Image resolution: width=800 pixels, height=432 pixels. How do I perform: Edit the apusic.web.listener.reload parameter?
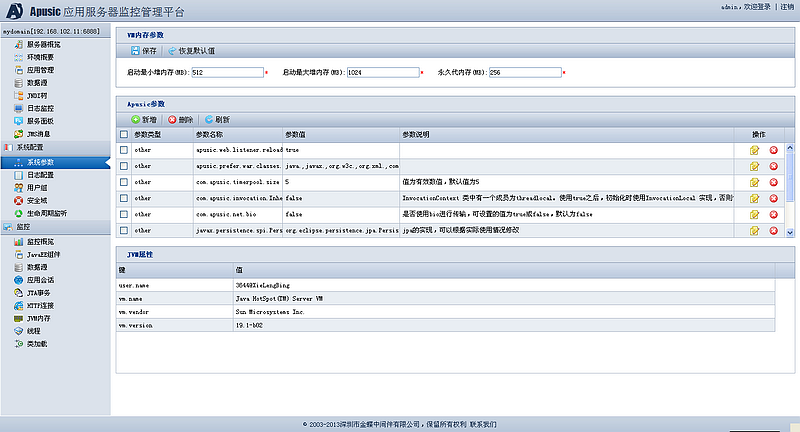(754, 150)
